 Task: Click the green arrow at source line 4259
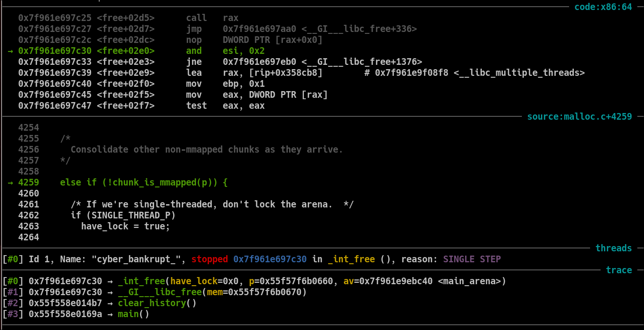10,183
